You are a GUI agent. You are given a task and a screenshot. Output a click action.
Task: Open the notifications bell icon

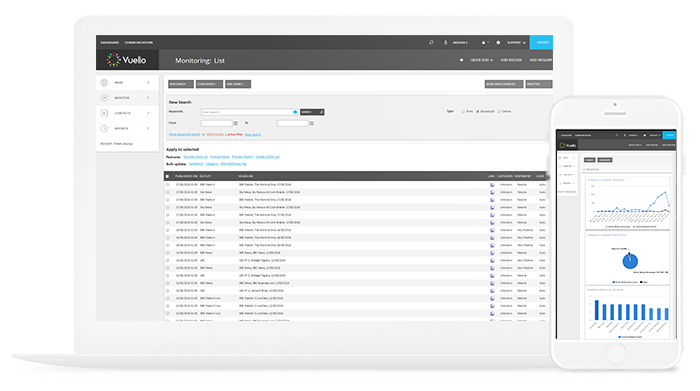[x=483, y=42]
